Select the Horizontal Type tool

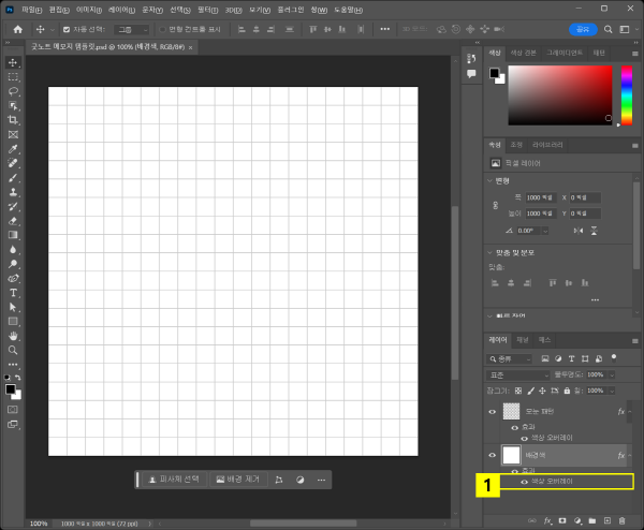point(13,293)
